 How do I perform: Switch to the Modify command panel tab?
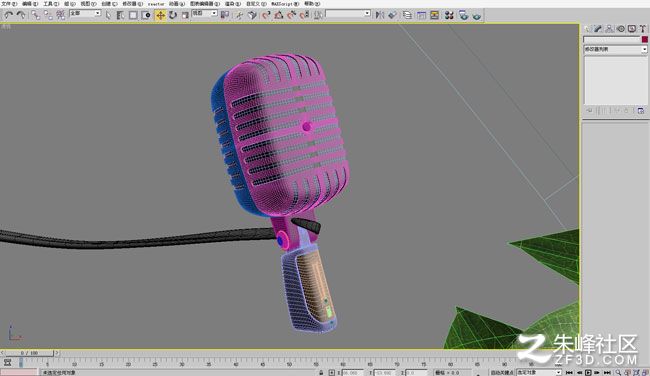[598, 29]
